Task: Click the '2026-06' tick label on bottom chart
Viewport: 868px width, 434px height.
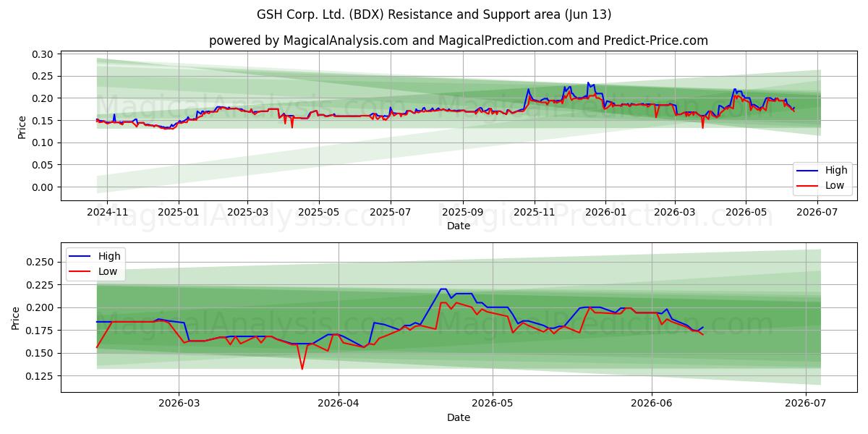Action: [x=652, y=404]
